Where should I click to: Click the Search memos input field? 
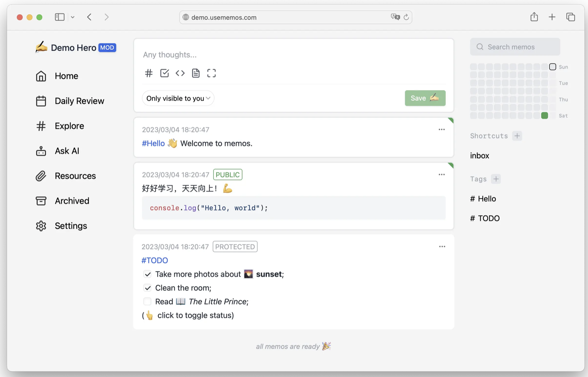[515, 47]
